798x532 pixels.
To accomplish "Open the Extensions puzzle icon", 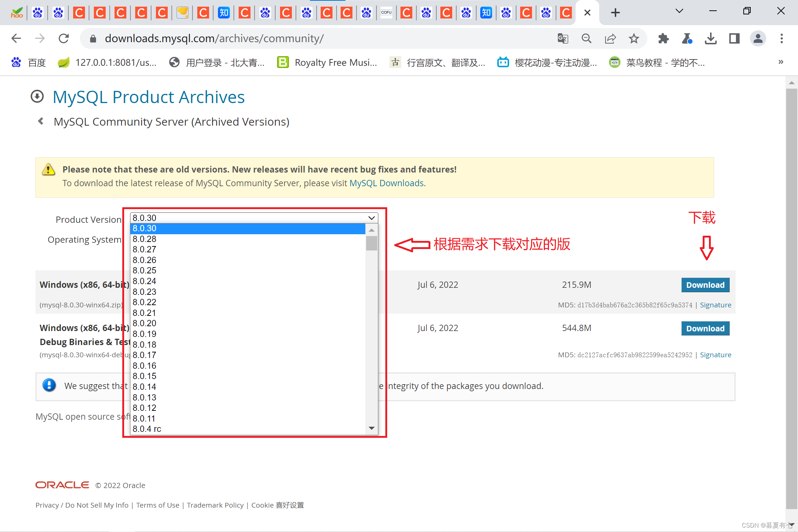I will coord(664,38).
